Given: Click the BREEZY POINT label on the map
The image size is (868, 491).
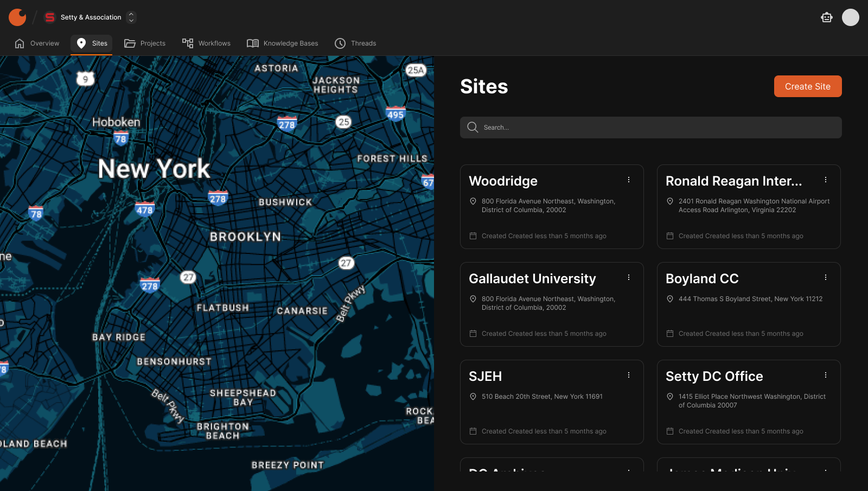Looking at the screenshot, I should click(288, 465).
